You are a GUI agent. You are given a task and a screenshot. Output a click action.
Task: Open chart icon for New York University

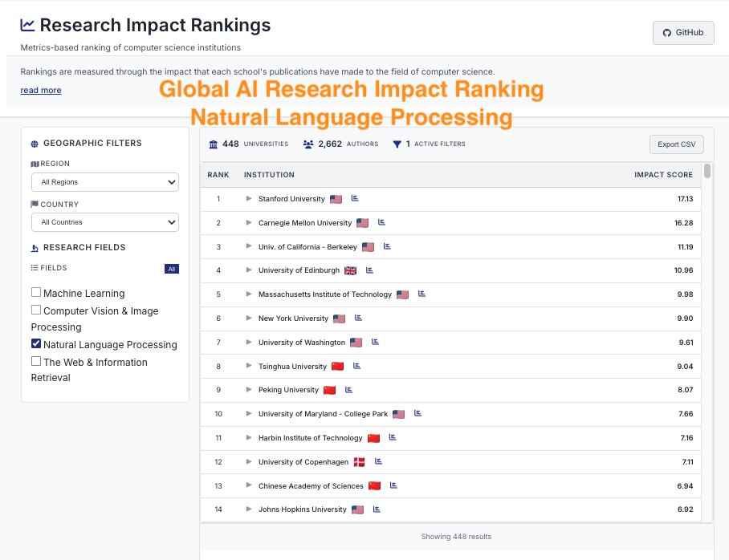coord(358,318)
